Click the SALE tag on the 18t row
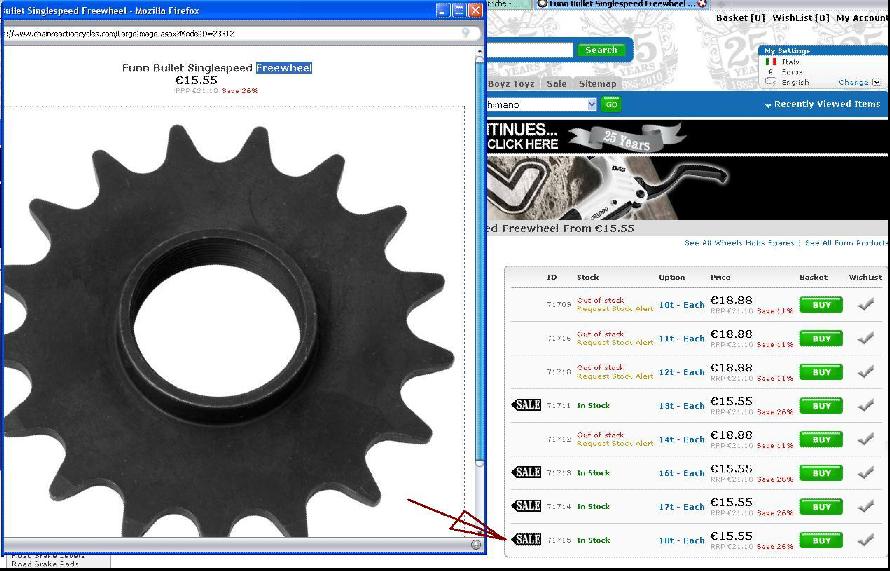The image size is (890, 571). (x=526, y=539)
